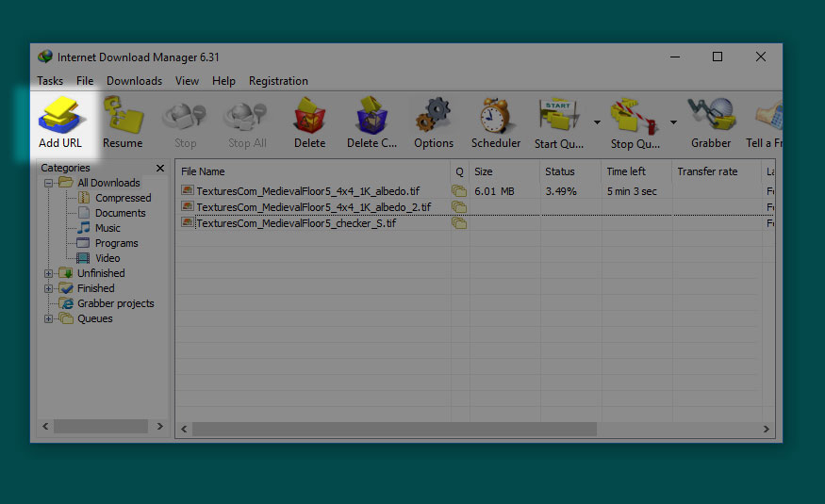The image size is (825, 504).
Task: Click the download list horizontal scrollbar thumb
Action: coord(395,430)
